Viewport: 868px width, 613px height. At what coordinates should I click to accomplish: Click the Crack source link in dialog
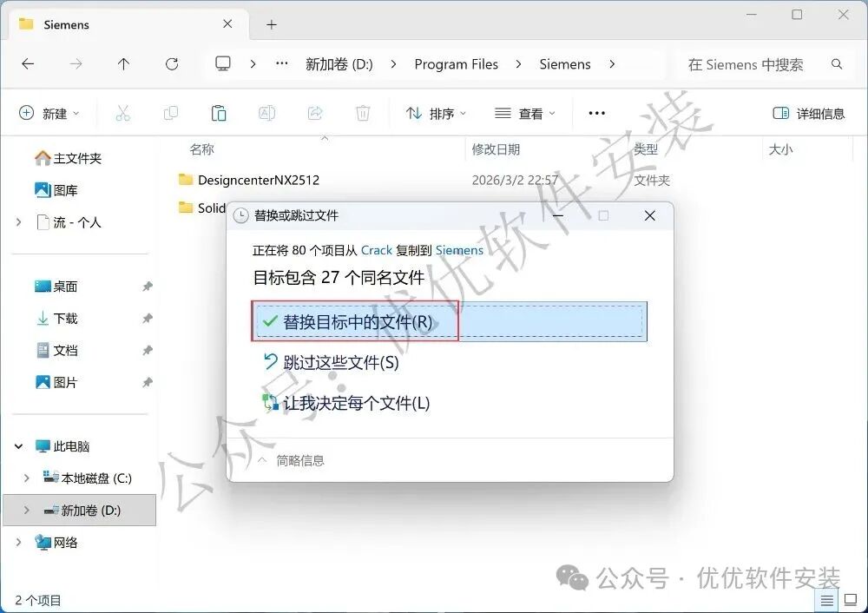click(x=377, y=250)
